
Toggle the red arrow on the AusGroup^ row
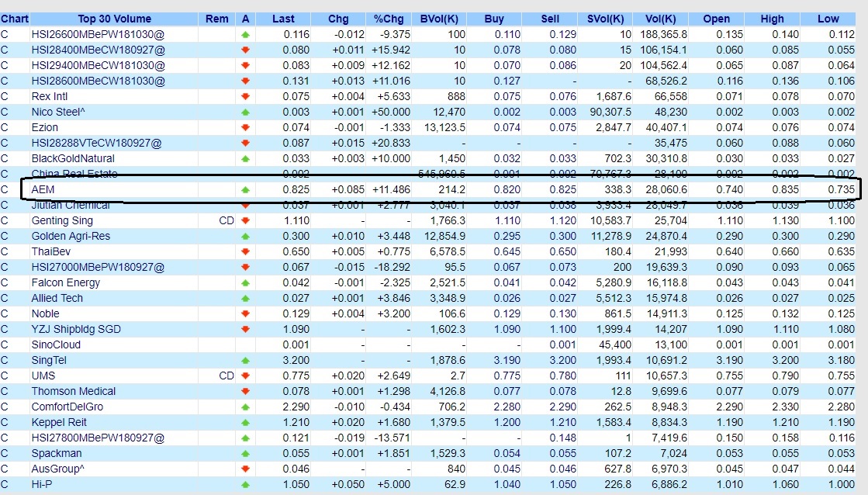247,469
